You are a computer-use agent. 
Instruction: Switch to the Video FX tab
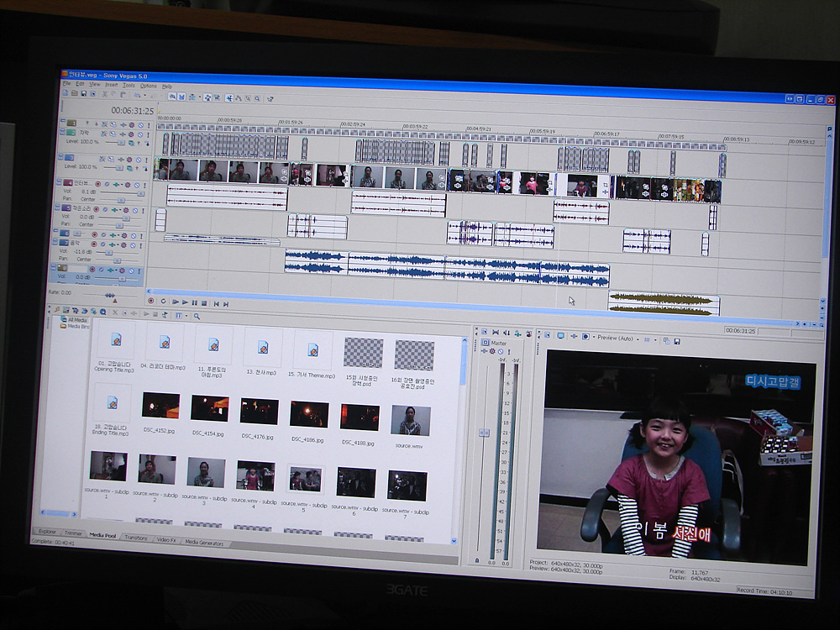tap(166, 539)
